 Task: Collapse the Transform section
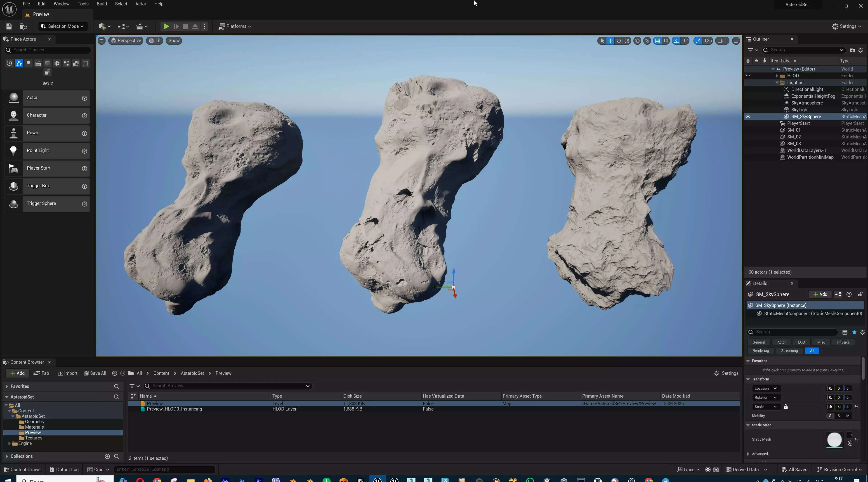pos(748,379)
